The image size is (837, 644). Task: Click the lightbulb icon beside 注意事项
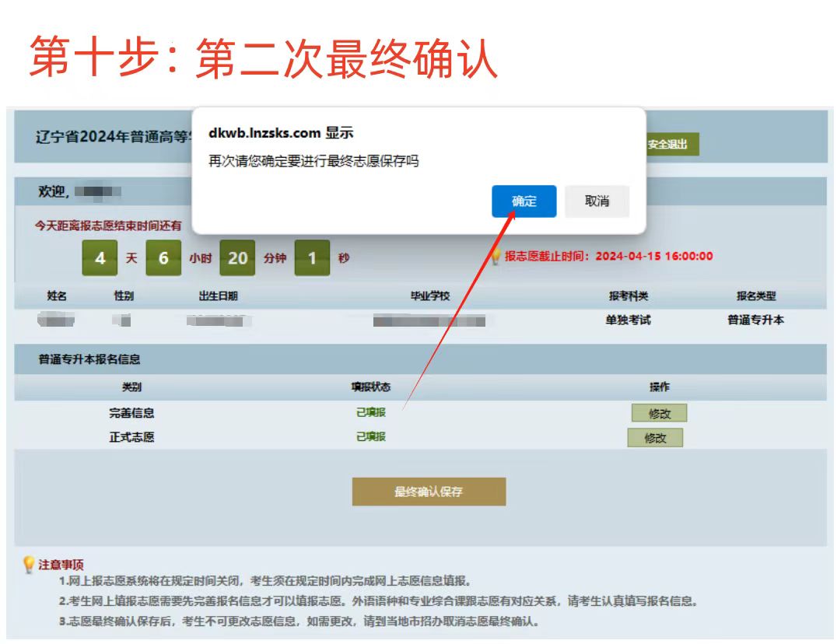tap(29, 564)
